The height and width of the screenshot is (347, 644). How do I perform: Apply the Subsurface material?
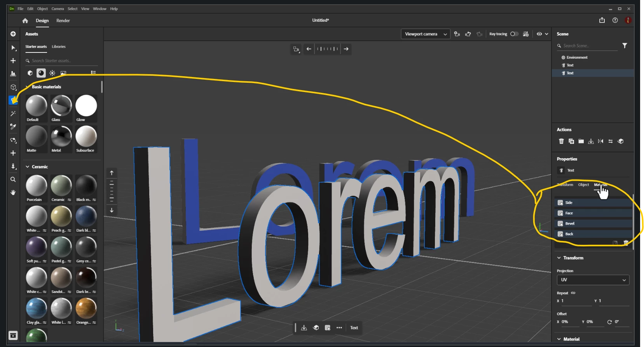click(x=86, y=139)
